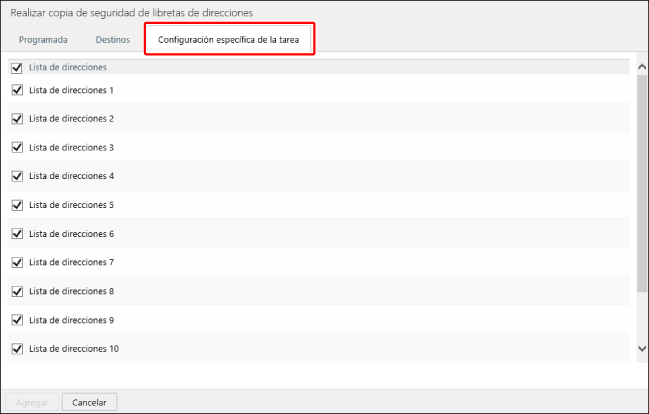Deselect Lista de direcciones 3 checkbox
The width and height of the screenshot is (649, 414).
[17, 148]
